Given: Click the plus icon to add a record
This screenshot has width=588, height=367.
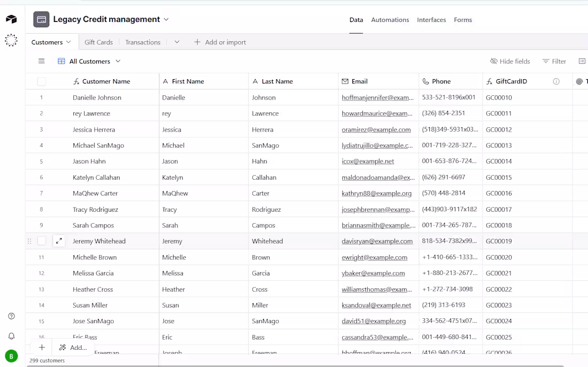Looking at the screenshot, I should (x=42, y=347).
